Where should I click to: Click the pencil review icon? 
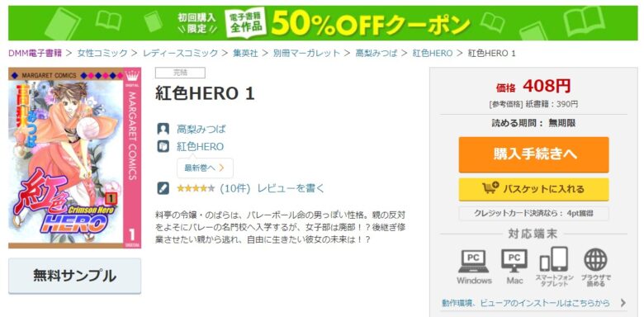[163, 188]
